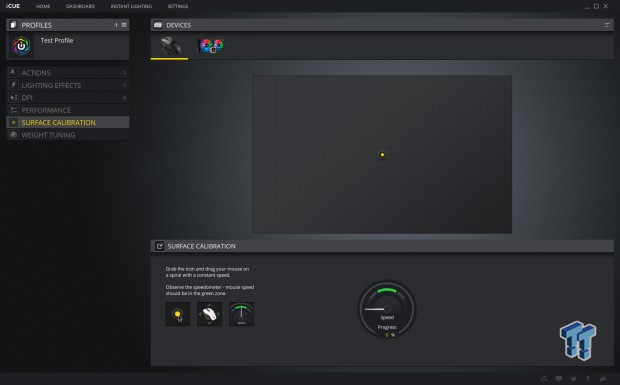Open the DPI section
Viewport: 620px width, 385px height.
(x=68, y=98)
